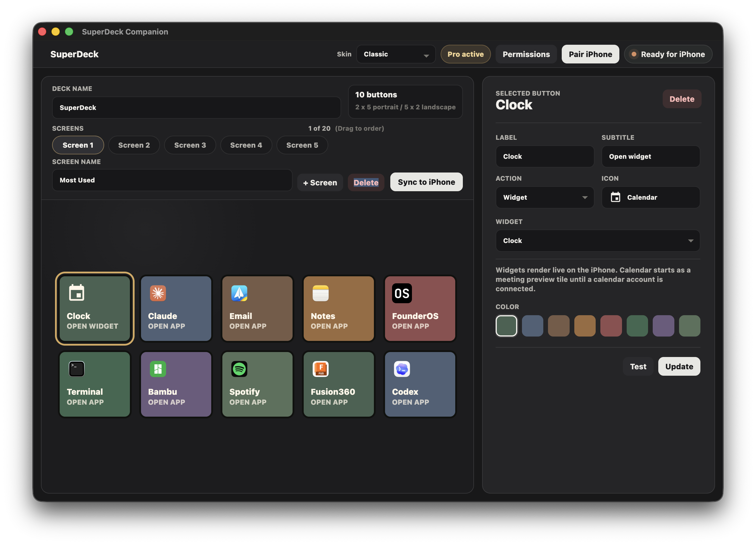Screen dimensions: 756x545
Task: Select the purple color swatch
Action: pyautogui.click(x=663, y=326)
